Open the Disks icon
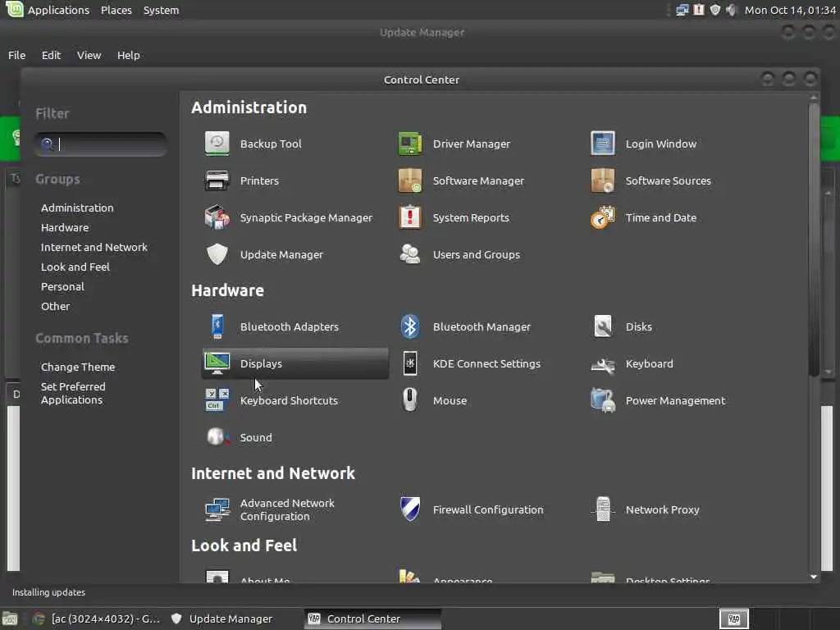Screen dimensions: 840x630 pos(603,326)
